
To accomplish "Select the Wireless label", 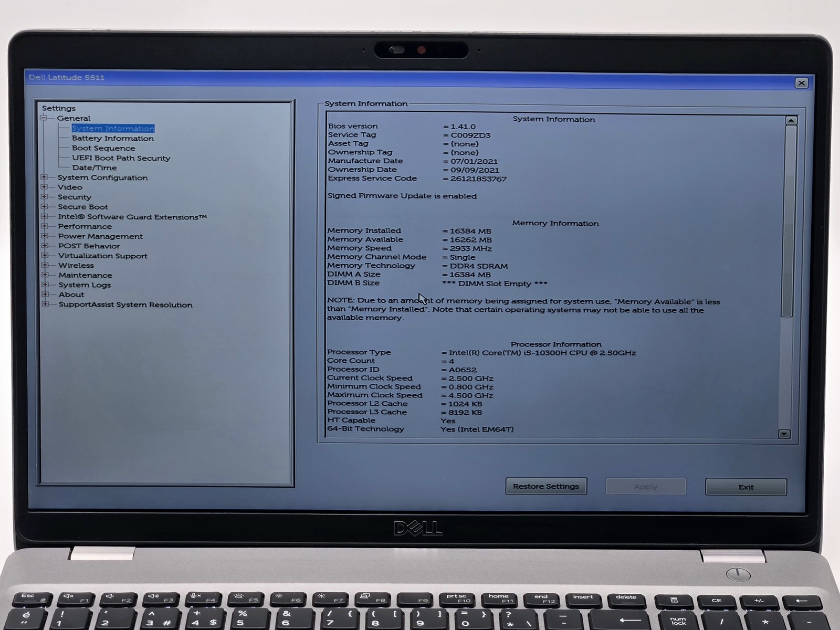I will pos(76,266).
